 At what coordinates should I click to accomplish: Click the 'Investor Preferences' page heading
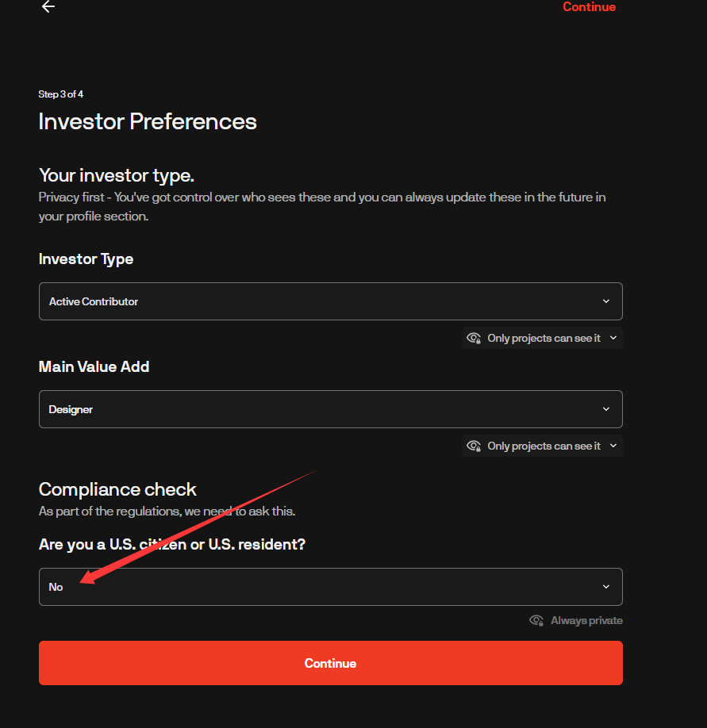148,121
